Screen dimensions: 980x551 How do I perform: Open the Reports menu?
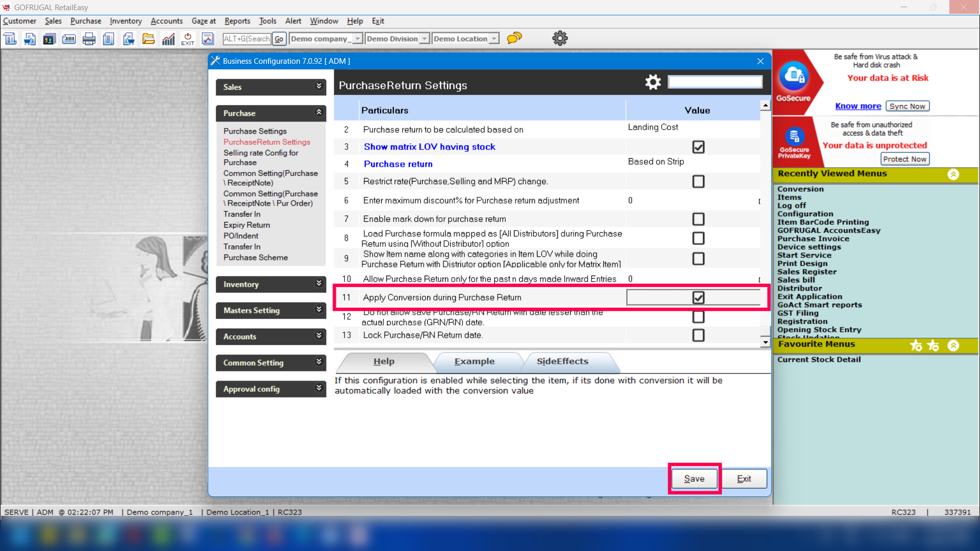(237, 21)
